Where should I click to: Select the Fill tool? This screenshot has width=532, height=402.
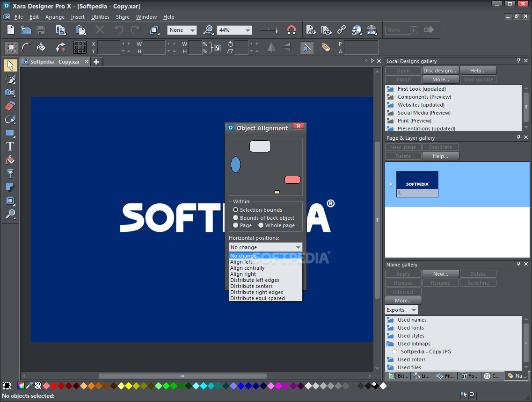click(10, 160)
